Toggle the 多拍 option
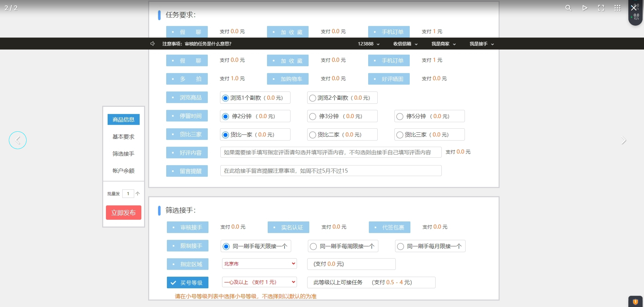644x307 pixels. coord(187,79)
